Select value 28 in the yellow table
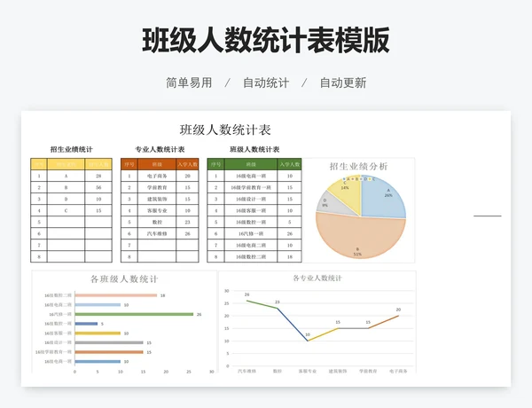The height and width of the screenshot is (408, 532). point(98,176)
